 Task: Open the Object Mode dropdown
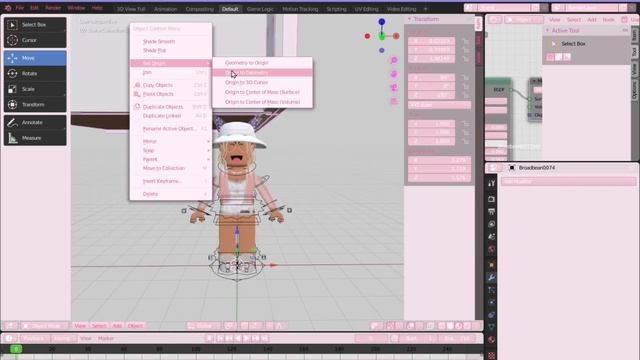(x=45, y=326)
